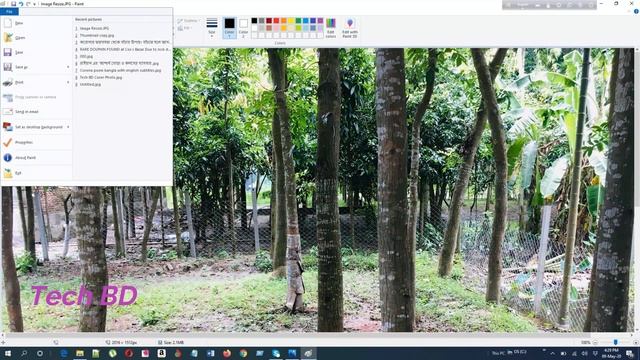Pick the green color in the palette
This screenshot has width=640, height=360.
298,21
